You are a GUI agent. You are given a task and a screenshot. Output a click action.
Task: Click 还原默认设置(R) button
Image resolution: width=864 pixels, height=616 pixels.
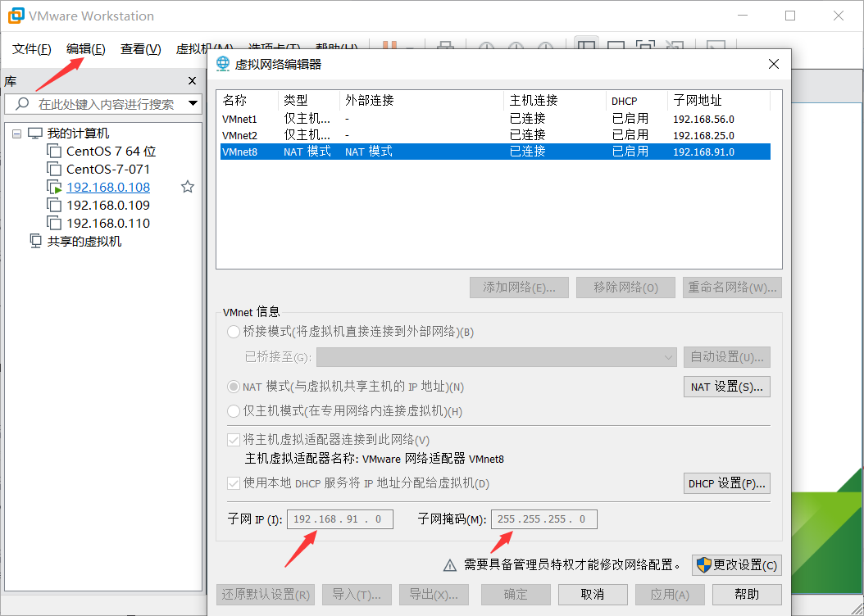click(x=266, y=595)
